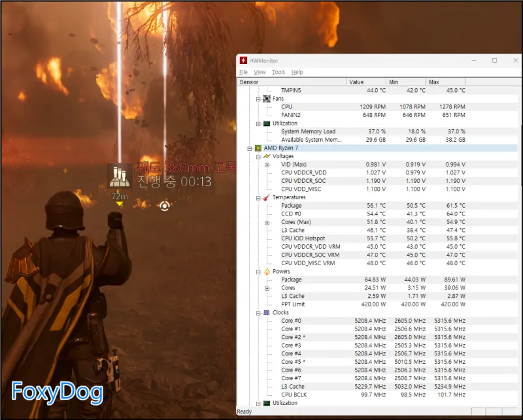Collapse the Clocks node
The image size is (523, 420).
[258, 313]
